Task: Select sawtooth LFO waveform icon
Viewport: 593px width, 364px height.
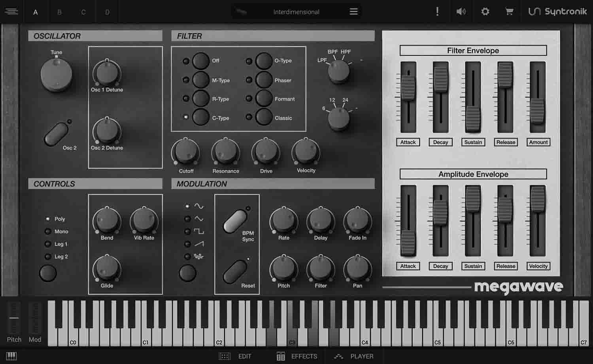Action: (x=198, y=244)
